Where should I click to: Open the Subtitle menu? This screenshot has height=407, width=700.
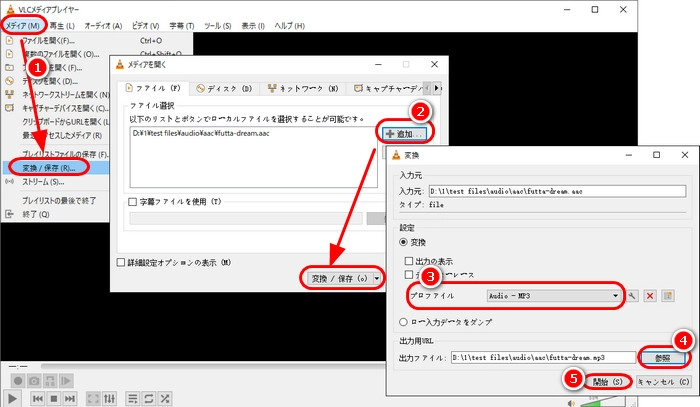pyautogui.click(x=182, y=25)
